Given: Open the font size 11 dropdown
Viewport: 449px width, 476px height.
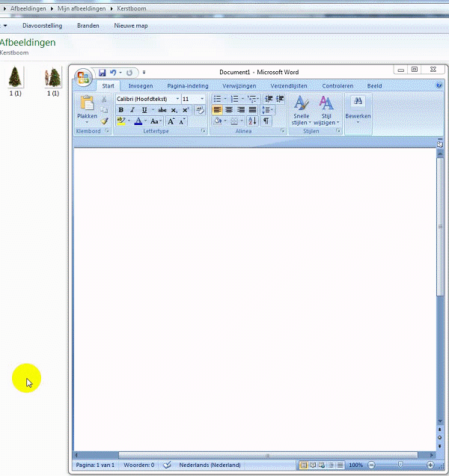Looking at the screenshot, I should [x=202, y=99].
